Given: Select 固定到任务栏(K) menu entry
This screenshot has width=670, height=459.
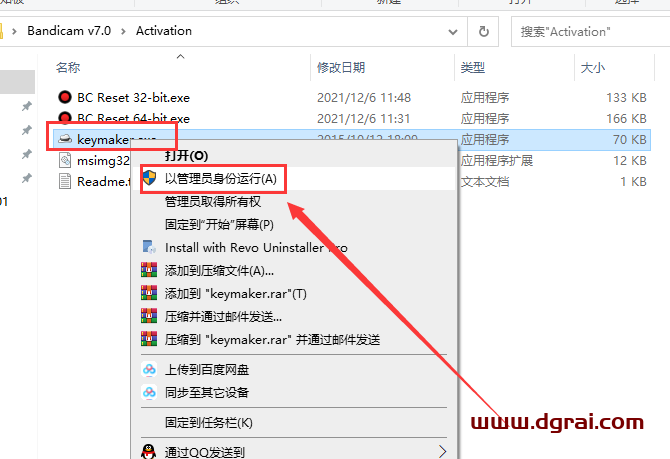Looking at the screenshot, I should point(209,423).
